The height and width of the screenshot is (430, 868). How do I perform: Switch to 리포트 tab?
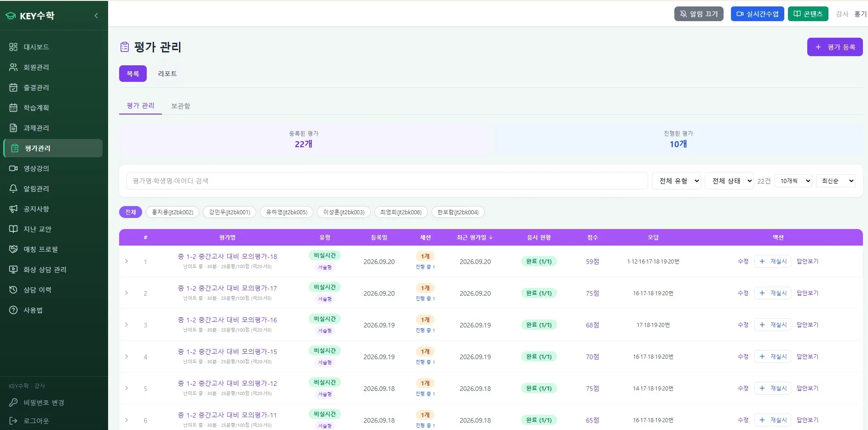point(167,74)
